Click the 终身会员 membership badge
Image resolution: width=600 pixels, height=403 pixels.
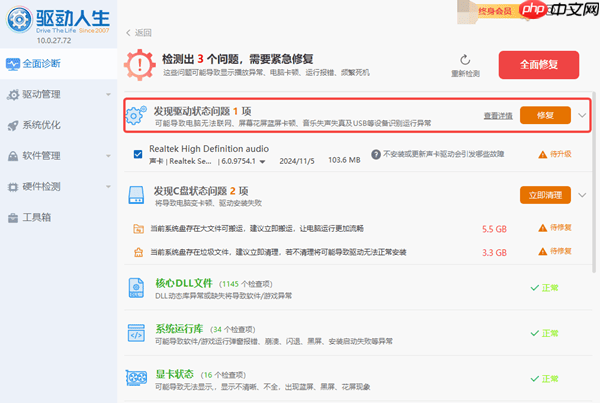495,11
